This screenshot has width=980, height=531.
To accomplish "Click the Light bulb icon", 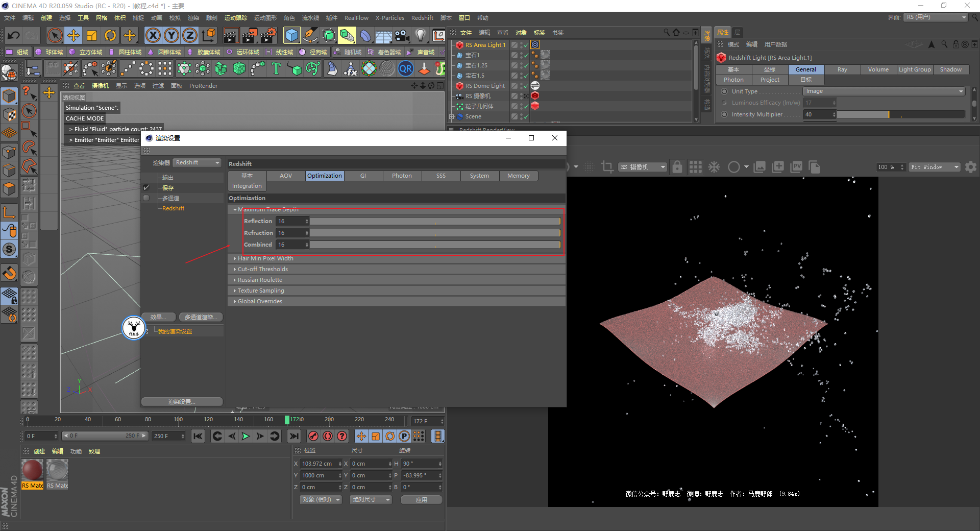I will 420,35.
